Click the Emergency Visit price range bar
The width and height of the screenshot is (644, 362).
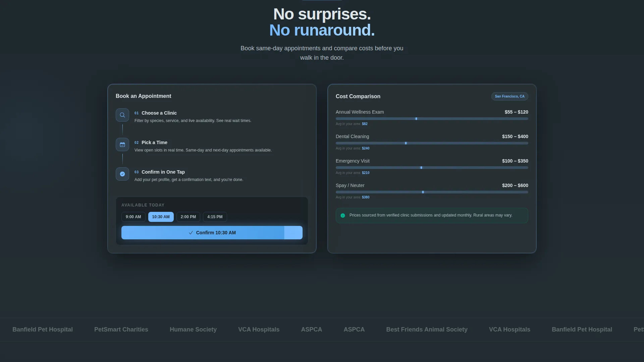pyautogui.click(x=432, y=168)
